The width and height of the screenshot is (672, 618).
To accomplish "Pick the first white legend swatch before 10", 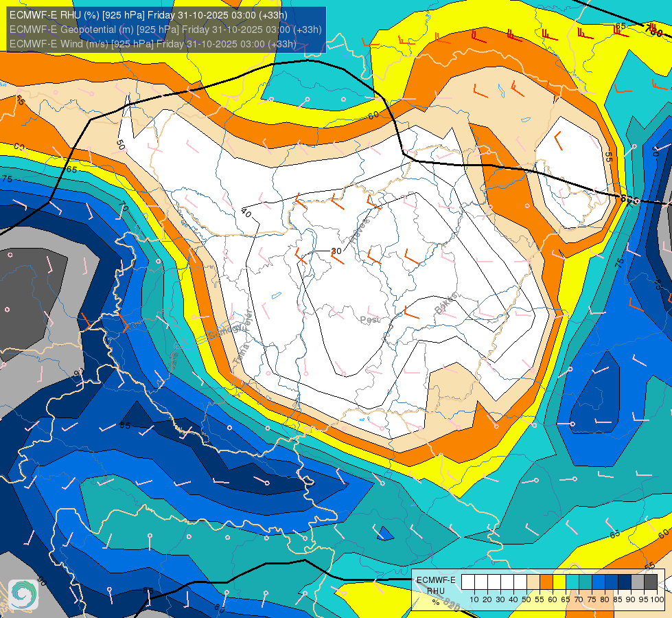I will 468,582.
